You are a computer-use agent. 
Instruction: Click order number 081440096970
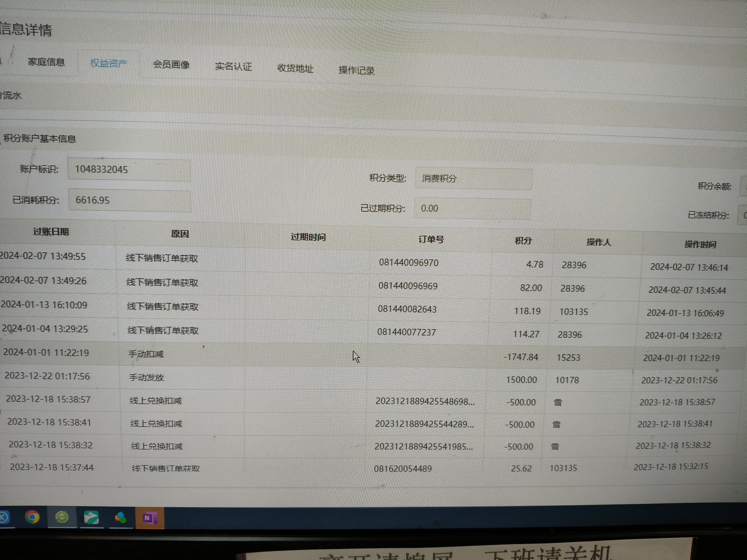pyautogui.click(x=409, y=263)
